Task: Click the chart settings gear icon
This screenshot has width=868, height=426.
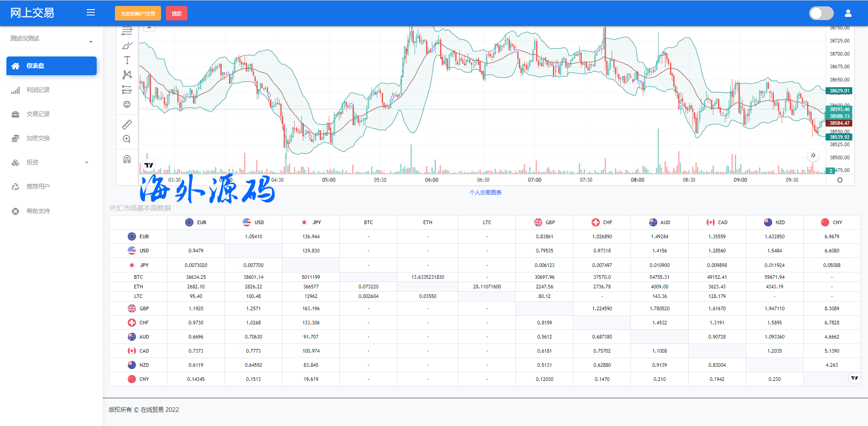Action: coord(839,180)
